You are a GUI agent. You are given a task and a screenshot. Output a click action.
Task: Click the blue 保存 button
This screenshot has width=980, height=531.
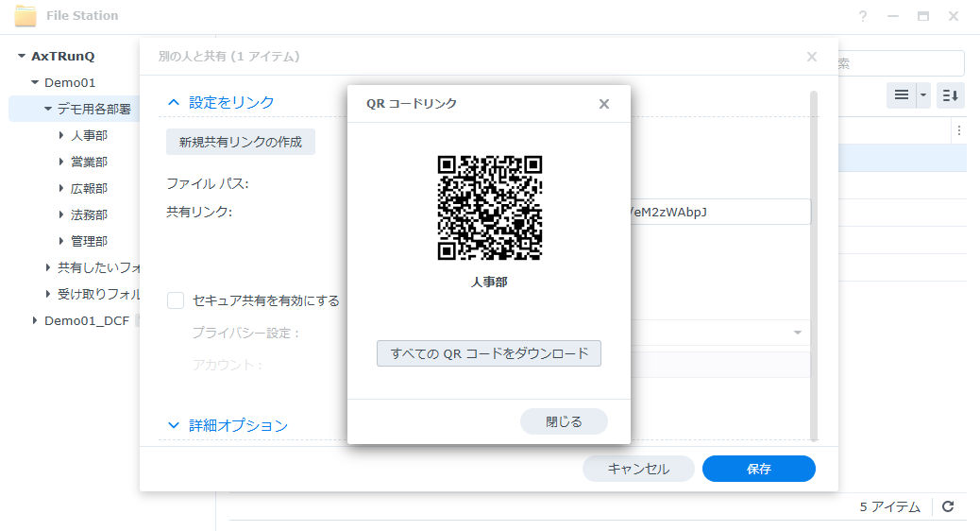(x=759, y=469)
